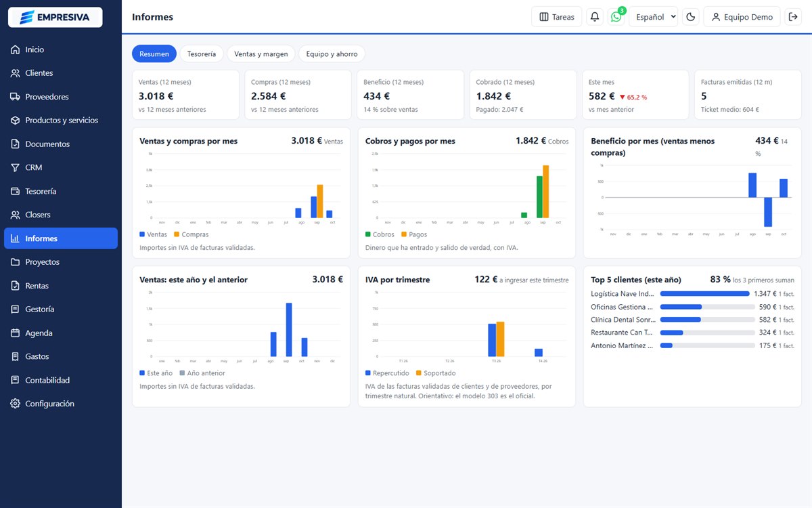The height and width of the screenshot is (508, 812).
Task: Click the Ventas (12 meses) summary card
Action: coord(185,95)
